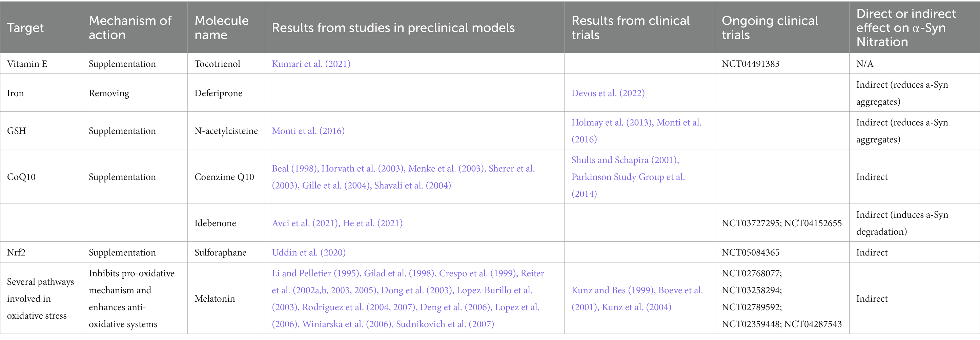This screenshot has width=980, height=340.
Task: Select 'Supplementation' in the Vitamin E row
Action: tap(122, 64)
